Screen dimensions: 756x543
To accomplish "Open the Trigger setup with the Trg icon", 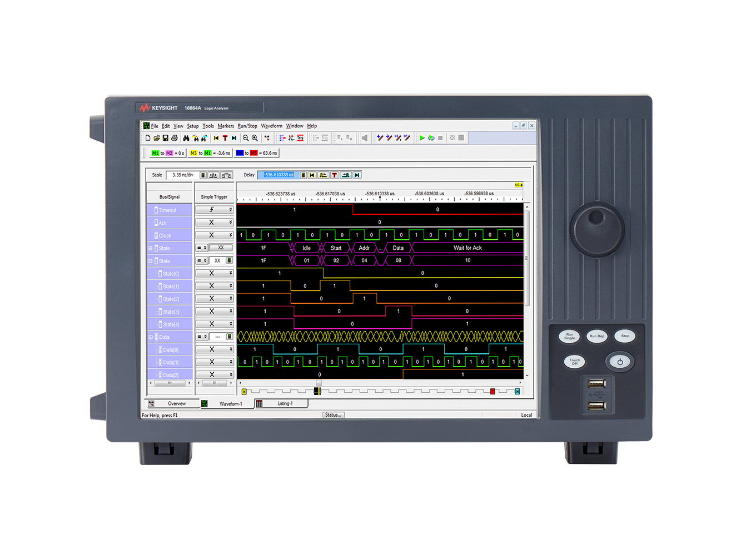I will point(299,137).
